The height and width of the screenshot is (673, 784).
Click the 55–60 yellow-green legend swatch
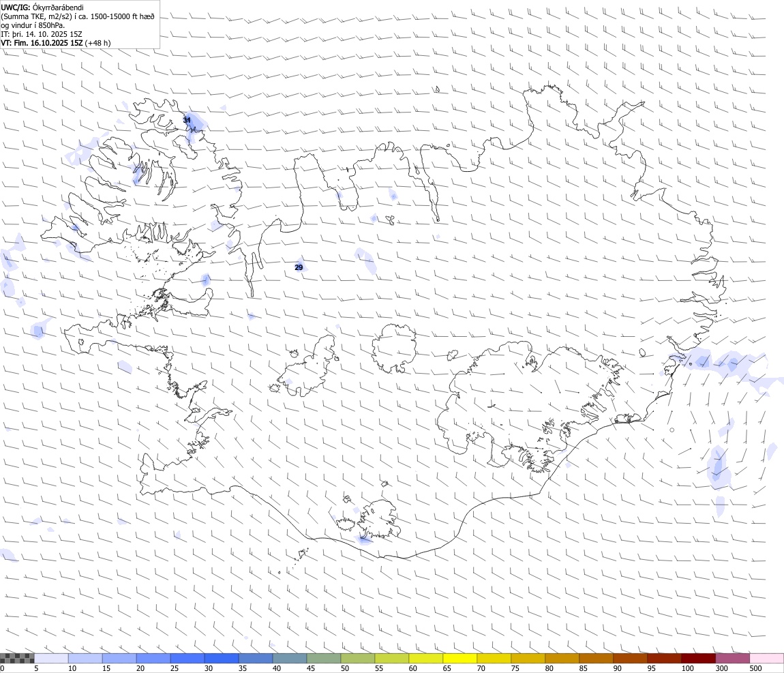392,658
